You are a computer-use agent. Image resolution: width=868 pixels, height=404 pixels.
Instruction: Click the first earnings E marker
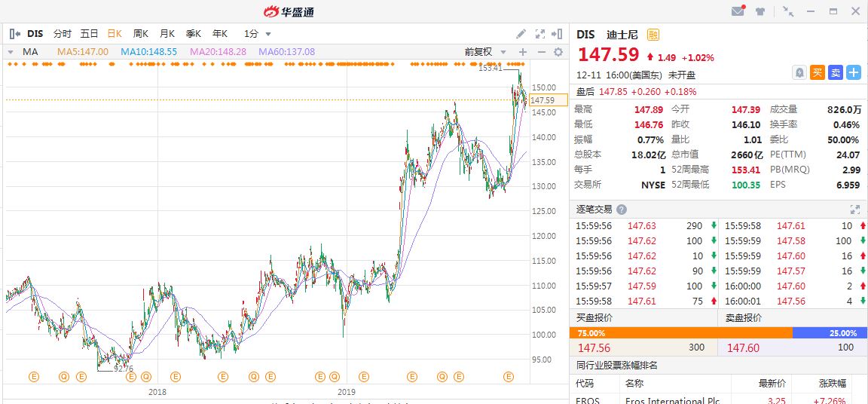(x=32, y=376)
